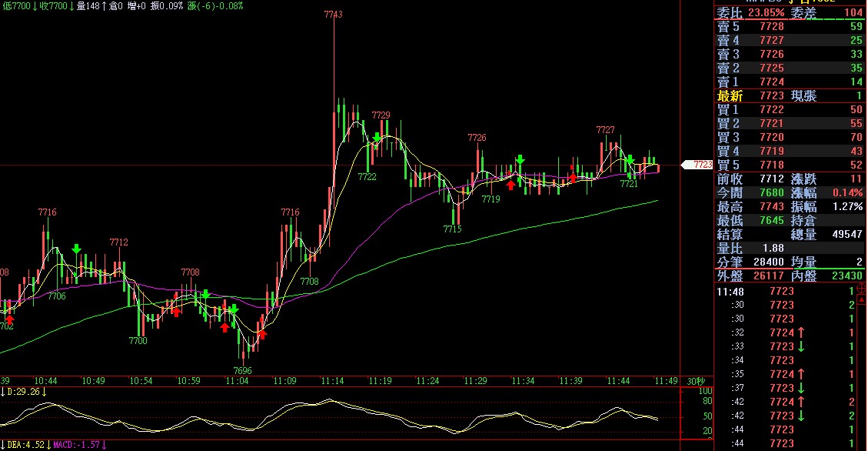Click the 11:29 time axis label
This screenshot has width=868, height=451.
476,381
